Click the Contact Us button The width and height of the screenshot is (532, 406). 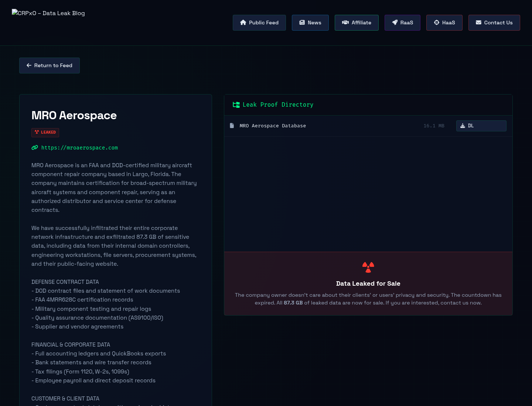click(494, 23)
